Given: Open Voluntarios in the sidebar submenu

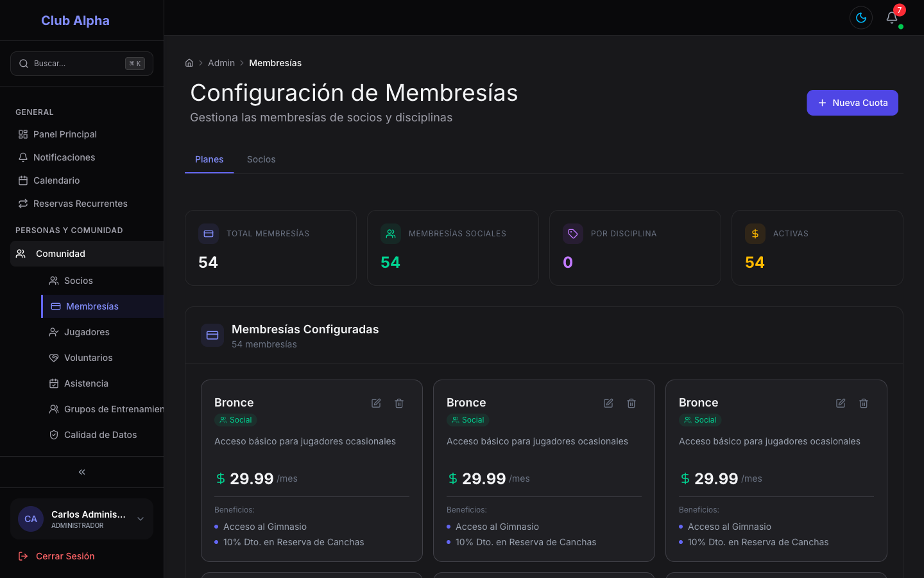Looking at the screenshot, I should [102, 358].
